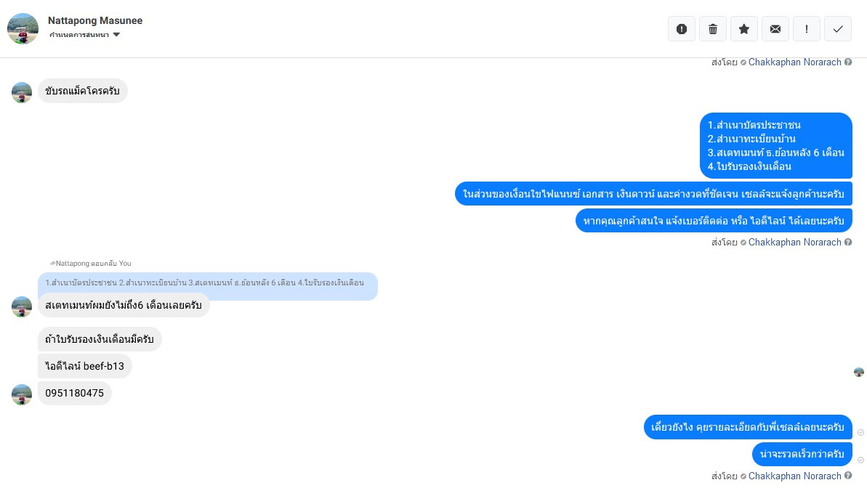The image size is (867, 504).
Task: Delete conversation with the trash icon
Action: click(712, 29)
